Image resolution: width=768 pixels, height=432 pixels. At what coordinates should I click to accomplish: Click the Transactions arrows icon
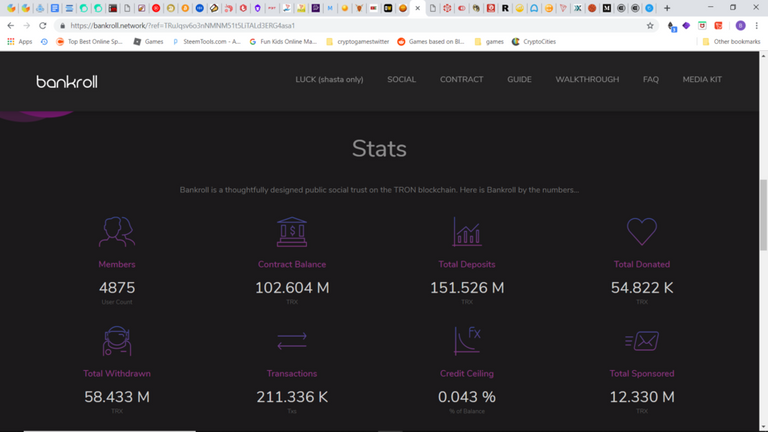click(x=292, y=341)
